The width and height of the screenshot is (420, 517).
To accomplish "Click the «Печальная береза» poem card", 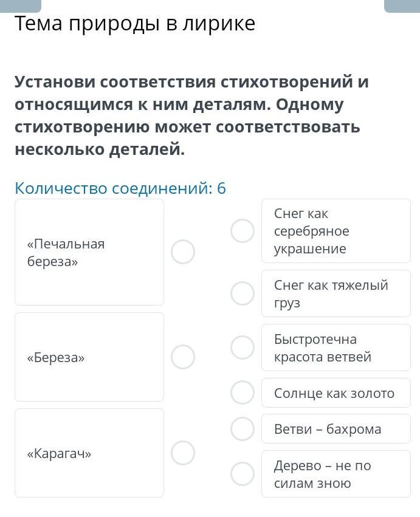I will click(89, 252).
